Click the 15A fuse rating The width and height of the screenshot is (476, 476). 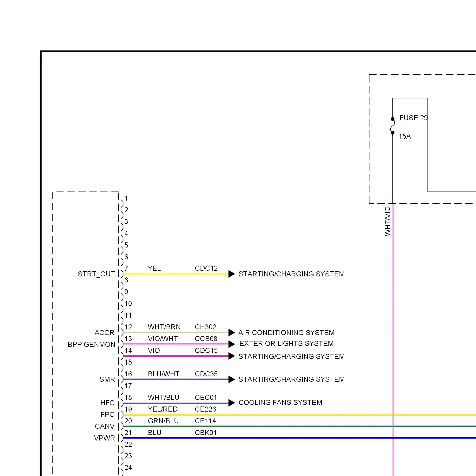click(x=405, y=136)
